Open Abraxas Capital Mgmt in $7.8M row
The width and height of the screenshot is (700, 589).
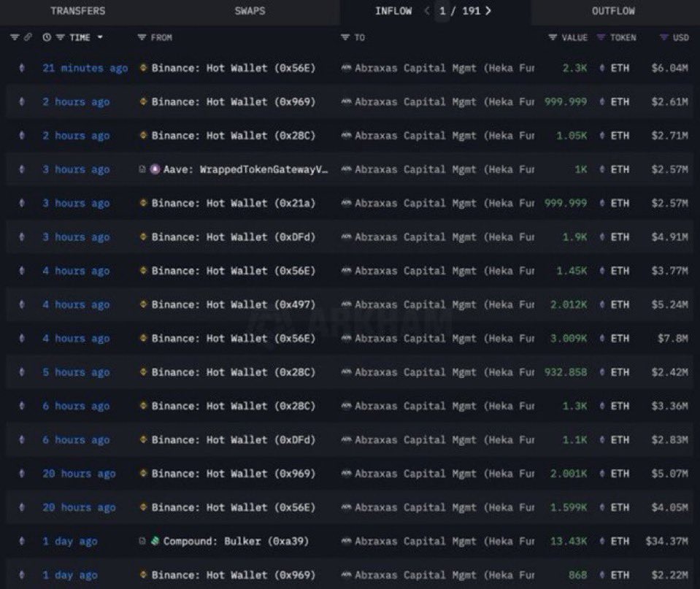pyautogui.click(x=445, y=339)
